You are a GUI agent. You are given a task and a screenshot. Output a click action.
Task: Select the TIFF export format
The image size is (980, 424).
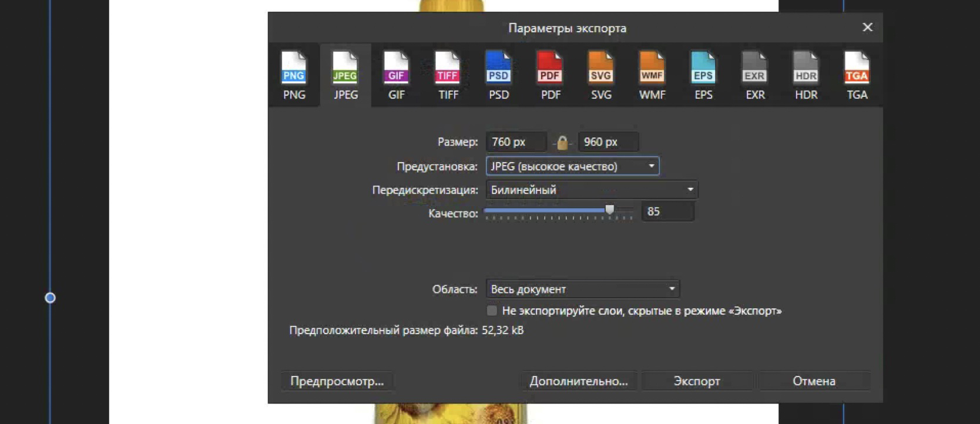(448, 76)
